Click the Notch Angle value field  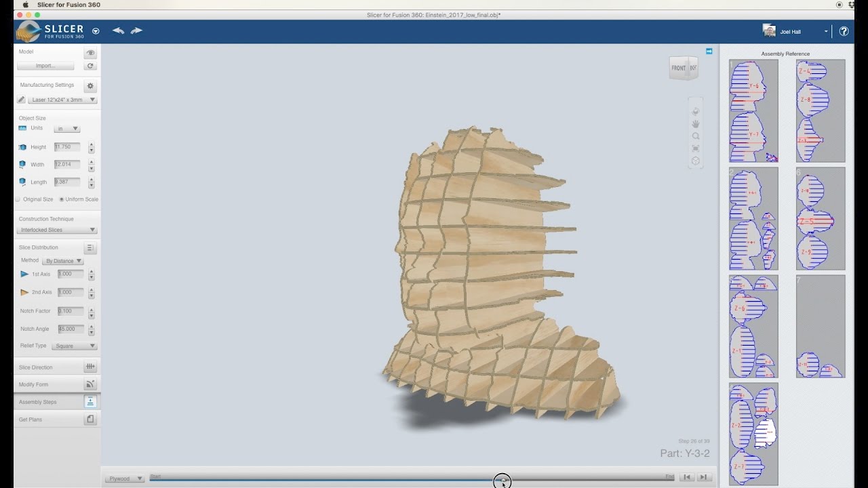pyautogui.click(x=71, y=329)
